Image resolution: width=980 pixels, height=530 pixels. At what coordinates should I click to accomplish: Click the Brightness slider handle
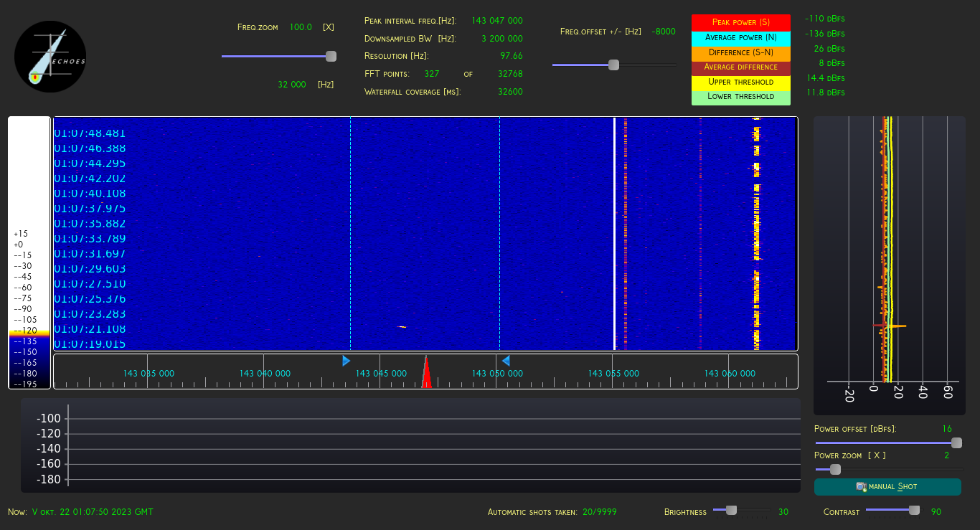pyautogui.click(x=731, y=511)
